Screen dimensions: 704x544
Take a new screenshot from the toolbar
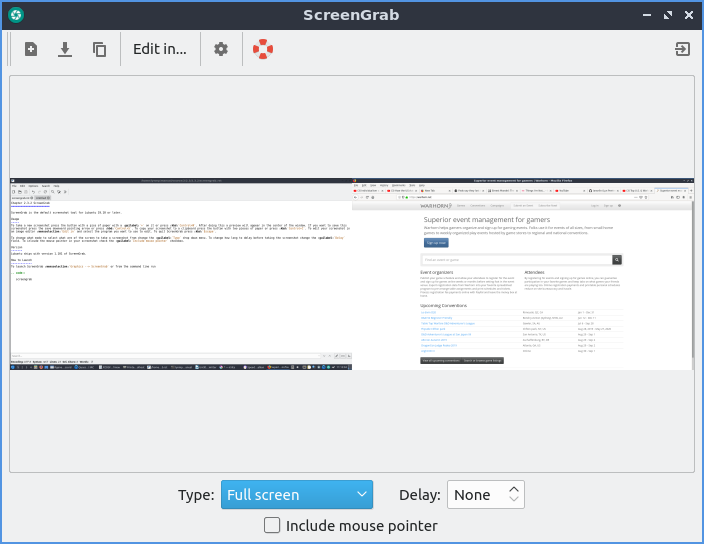pyautogui.click(x=31, y=49)
